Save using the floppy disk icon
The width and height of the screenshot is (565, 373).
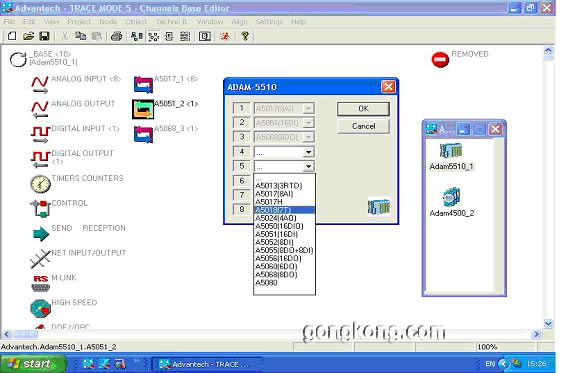coord(44,36)
